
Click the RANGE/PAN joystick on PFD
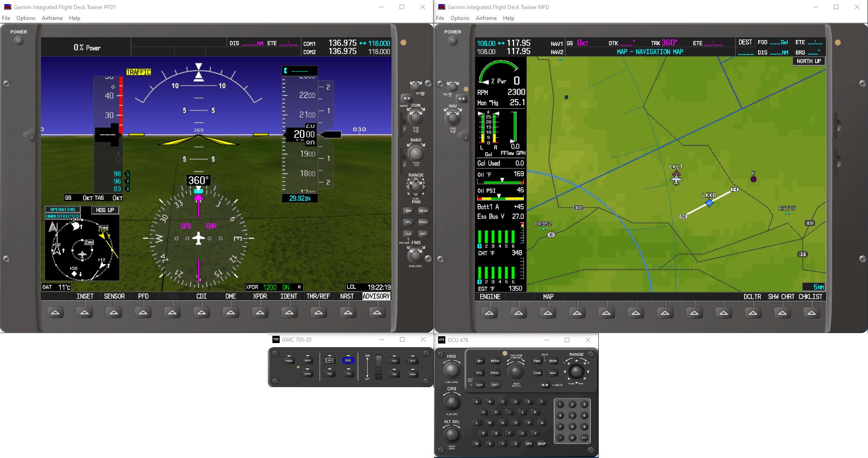[416, 186]
